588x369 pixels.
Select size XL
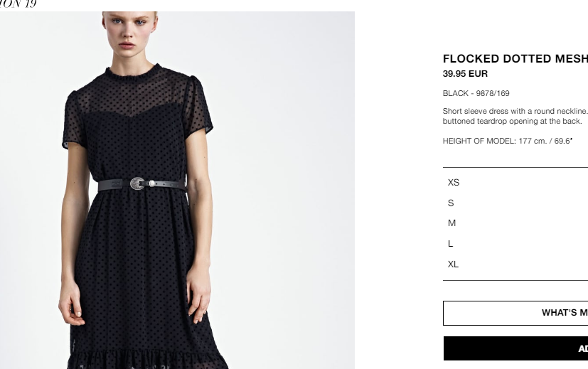click(x=515, y=264)
